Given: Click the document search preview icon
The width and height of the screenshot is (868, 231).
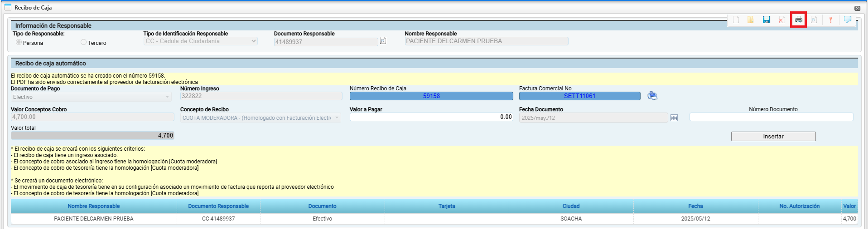Looking at the screenshot, I should (814, 20).
